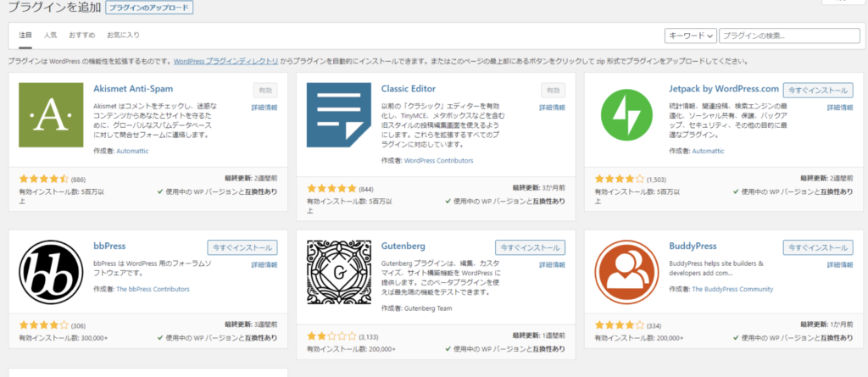Screen dimensions: 868x377
Task: Click the bbPress plugin logo
Action: (x=51, y=272)
